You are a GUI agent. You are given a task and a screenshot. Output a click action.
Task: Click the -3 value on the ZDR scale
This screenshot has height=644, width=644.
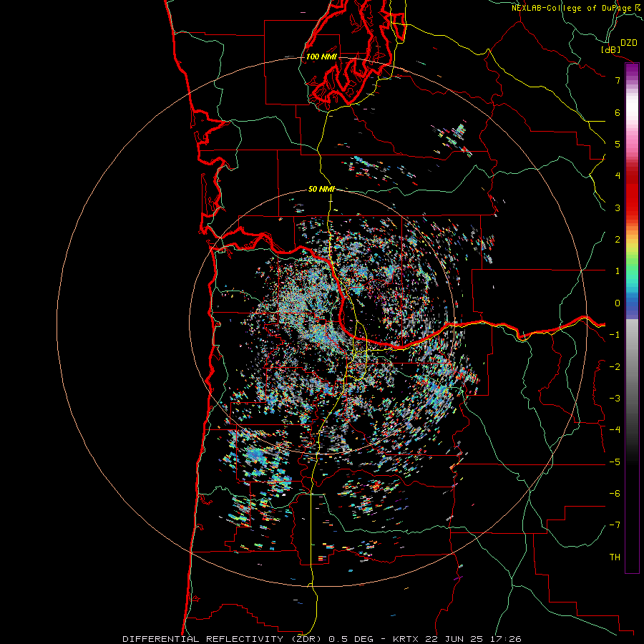(615, 399)
